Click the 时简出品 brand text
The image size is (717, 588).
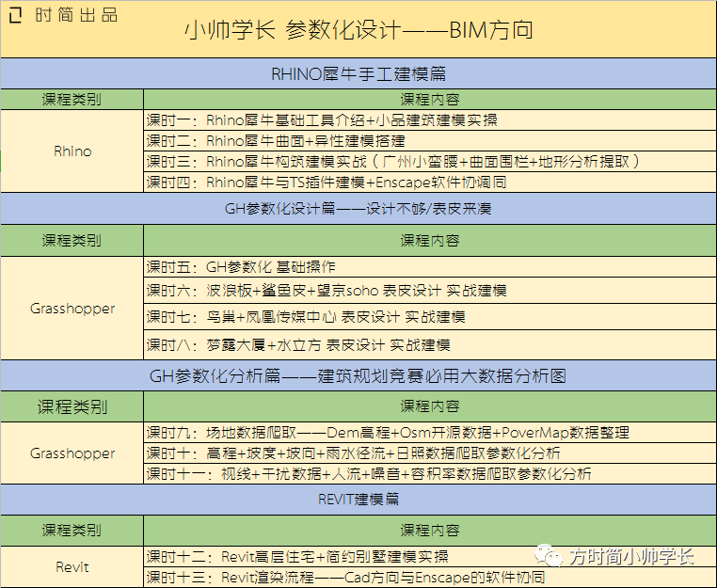[x=76, y=15]
